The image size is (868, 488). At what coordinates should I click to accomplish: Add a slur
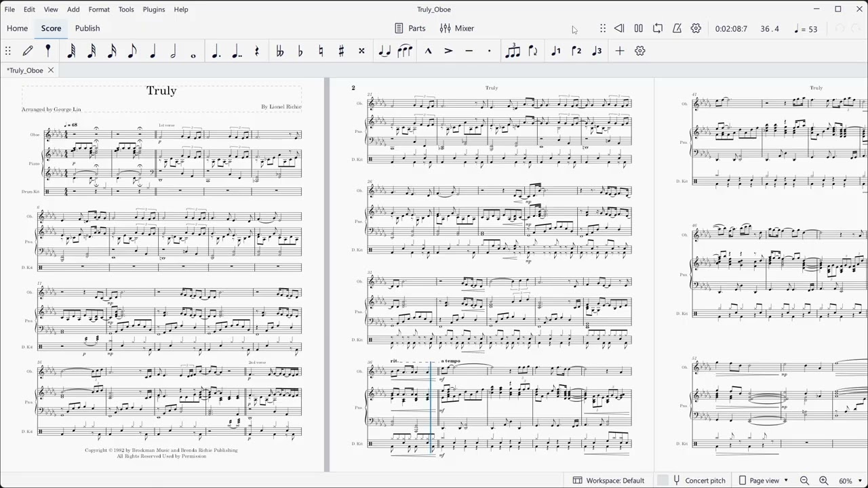(x=405, y=51)
